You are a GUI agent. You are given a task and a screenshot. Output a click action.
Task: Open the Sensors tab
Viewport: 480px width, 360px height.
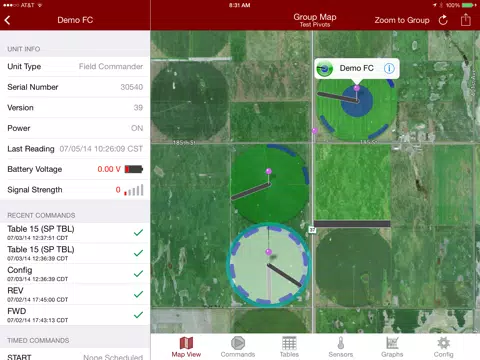341,347
